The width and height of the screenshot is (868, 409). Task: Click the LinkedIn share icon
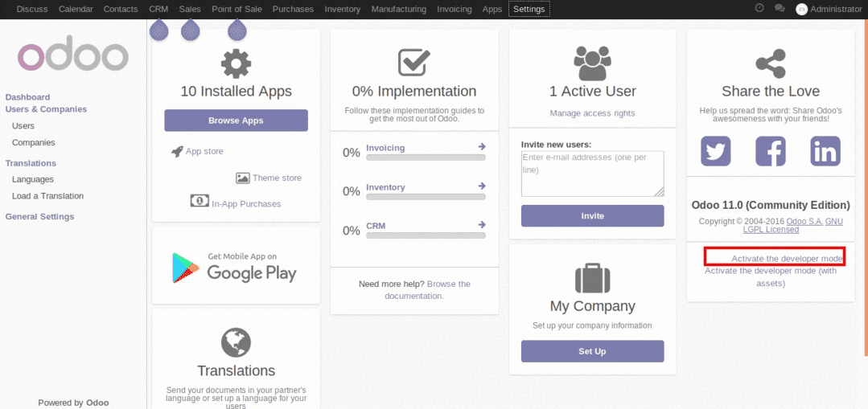click(825, 151)
